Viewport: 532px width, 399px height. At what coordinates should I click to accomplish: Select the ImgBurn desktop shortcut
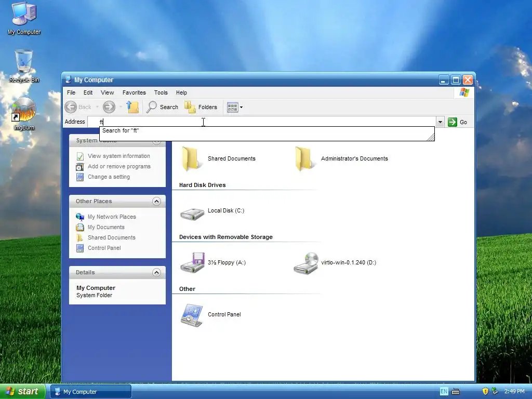[24, 114]
